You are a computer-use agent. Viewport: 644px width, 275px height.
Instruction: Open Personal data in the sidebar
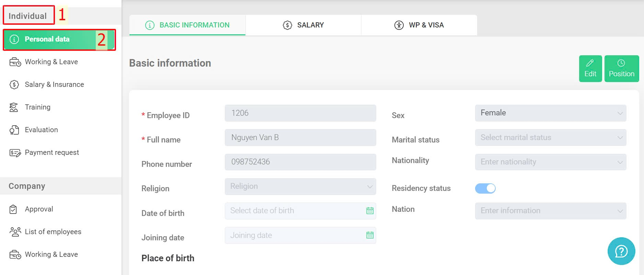tap(59, 39)
